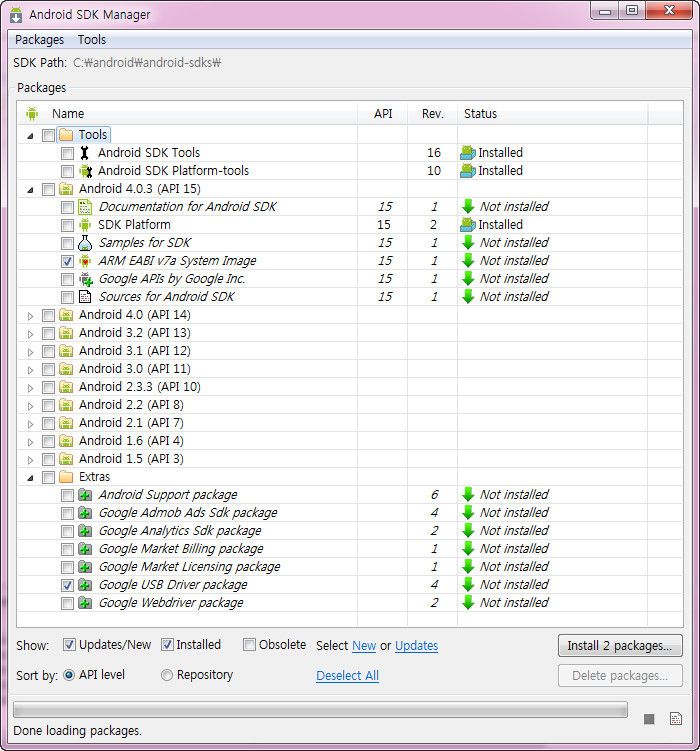Image resolution: width=700 pixels, height=751 pixels.
Task: Click the Updates link
Action: point(417,646)
